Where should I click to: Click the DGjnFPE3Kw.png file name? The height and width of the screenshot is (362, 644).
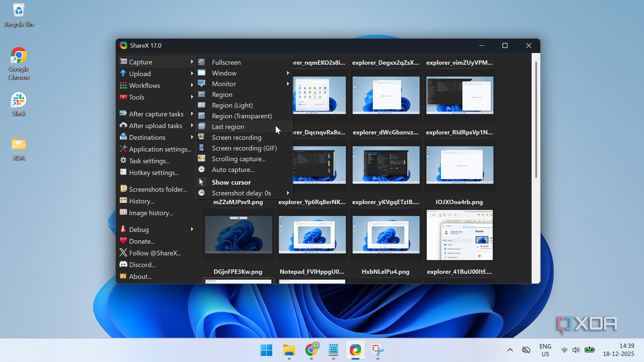point(238,271)
